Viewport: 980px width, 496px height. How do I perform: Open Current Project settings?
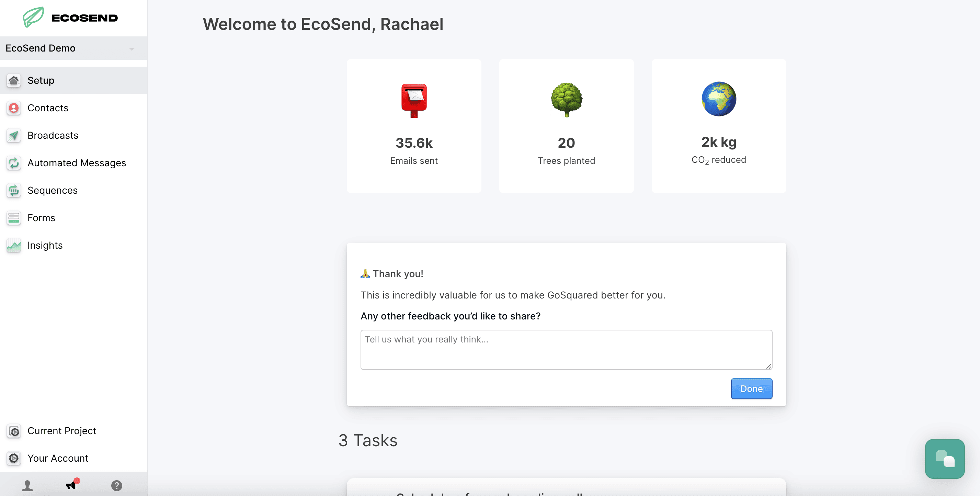(61, 431)
